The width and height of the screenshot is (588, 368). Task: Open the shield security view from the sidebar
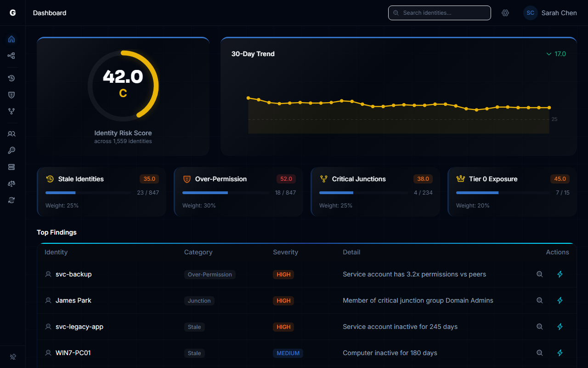click(x=11, y=95)
